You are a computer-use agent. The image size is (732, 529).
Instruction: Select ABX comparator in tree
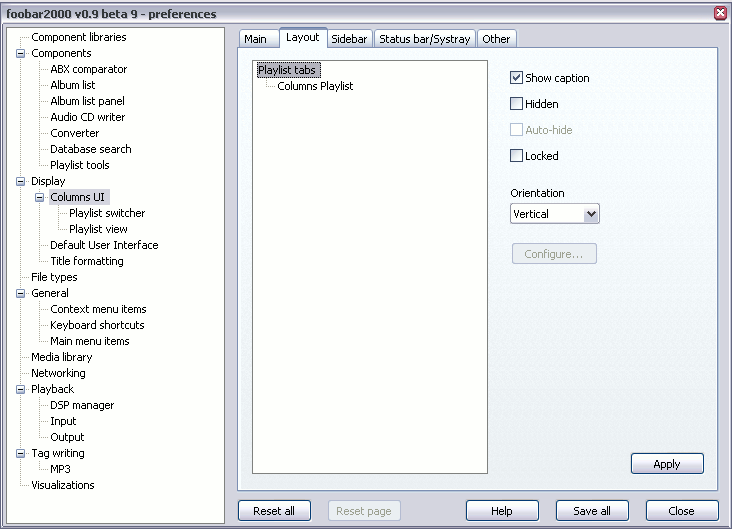click(89, 69)
